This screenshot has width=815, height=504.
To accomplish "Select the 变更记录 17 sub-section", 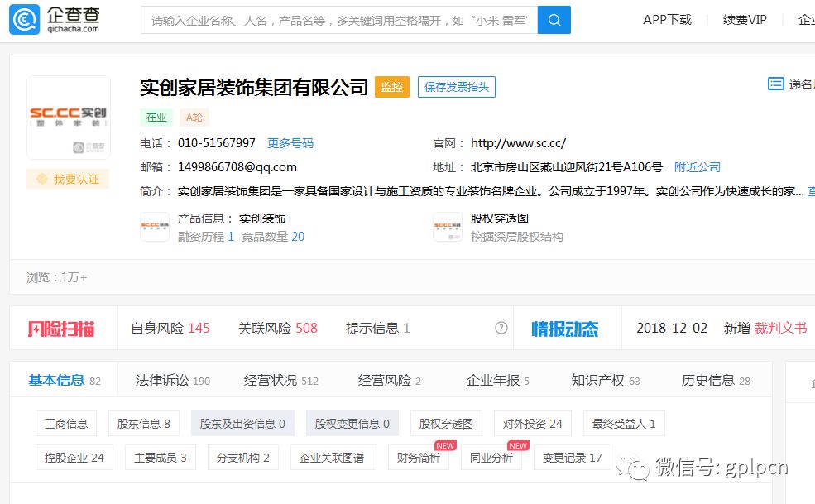I will [573, 457].
